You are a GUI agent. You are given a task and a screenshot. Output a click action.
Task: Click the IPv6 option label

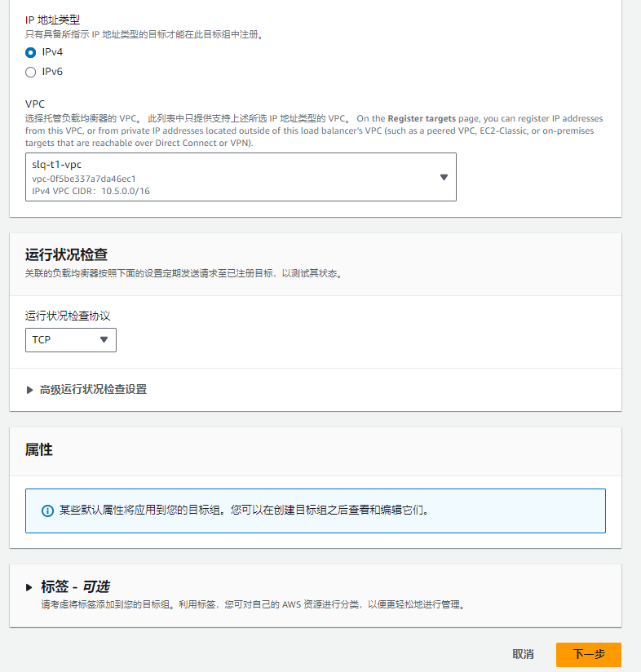(x=52, y=72)
